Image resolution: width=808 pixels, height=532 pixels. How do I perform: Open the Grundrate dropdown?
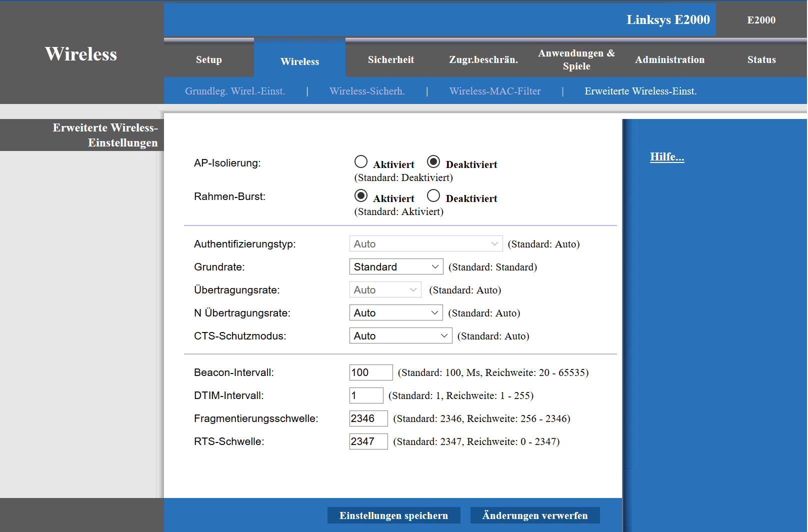click(396, 267)
